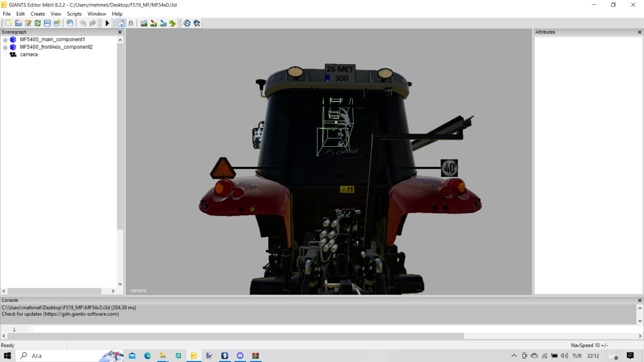Click the Scenegraph horizontal scrollbar left arrow

[x=4, y=291]
